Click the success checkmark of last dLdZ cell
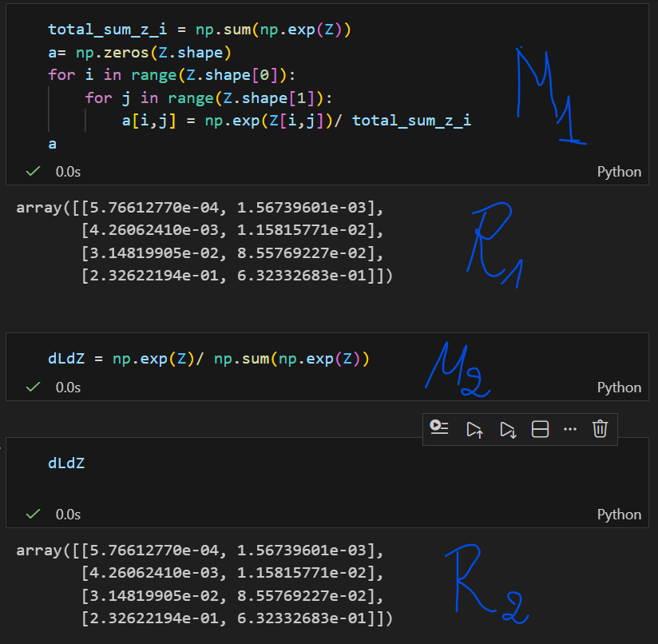 click(x=34, y=514)
